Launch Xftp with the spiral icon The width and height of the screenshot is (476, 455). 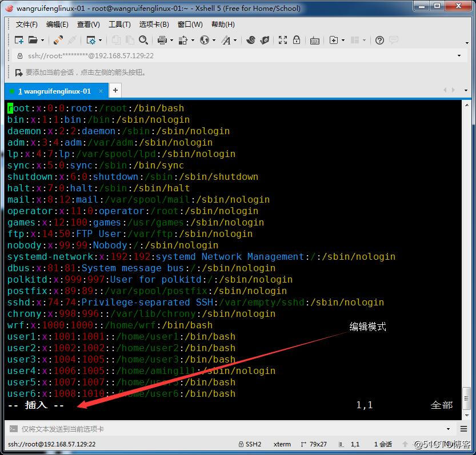coord(251,40)
